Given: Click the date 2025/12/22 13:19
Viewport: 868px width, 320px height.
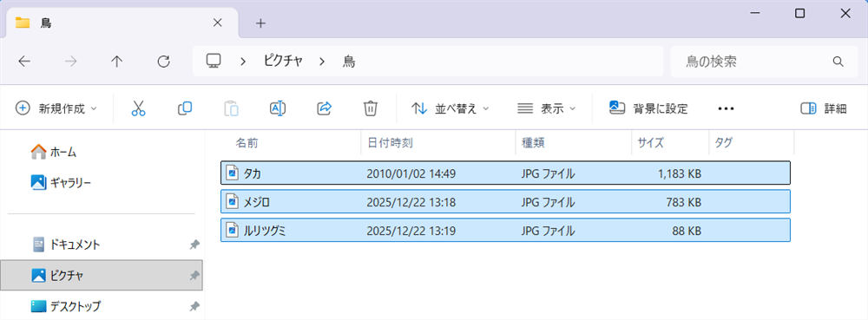Looking at the screenshot, I should point(411,231).
